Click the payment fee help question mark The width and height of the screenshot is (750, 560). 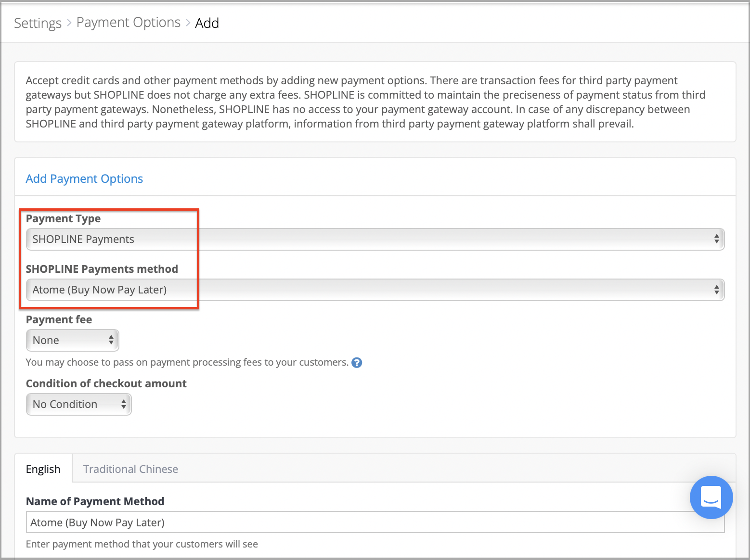357,363
